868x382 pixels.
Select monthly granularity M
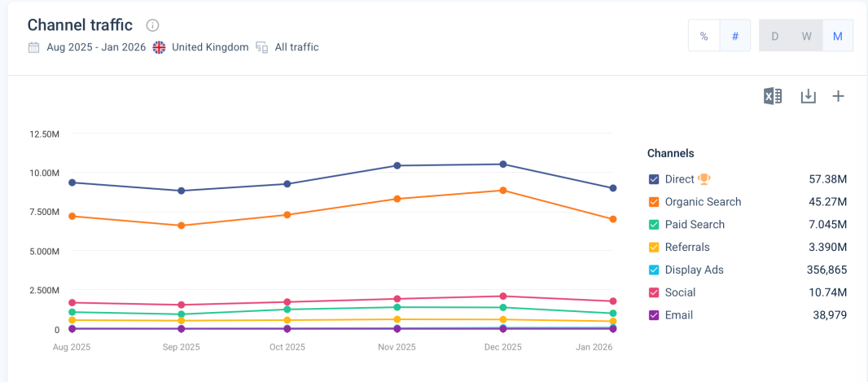point(837,36)
